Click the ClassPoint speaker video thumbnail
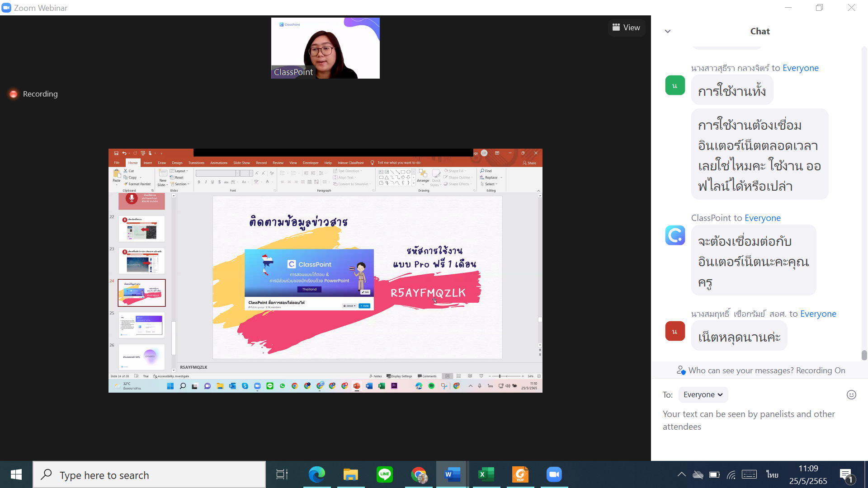 (x=325, y=48)
